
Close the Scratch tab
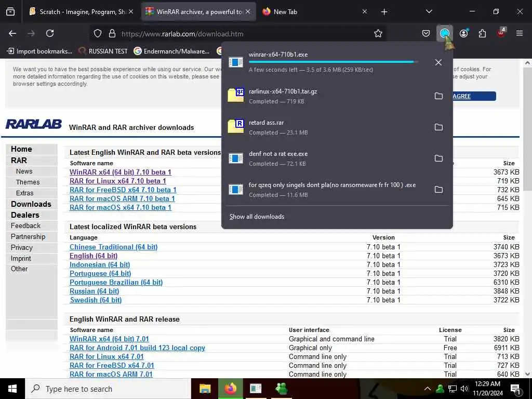pyautogui.click(x=131, y=12)
